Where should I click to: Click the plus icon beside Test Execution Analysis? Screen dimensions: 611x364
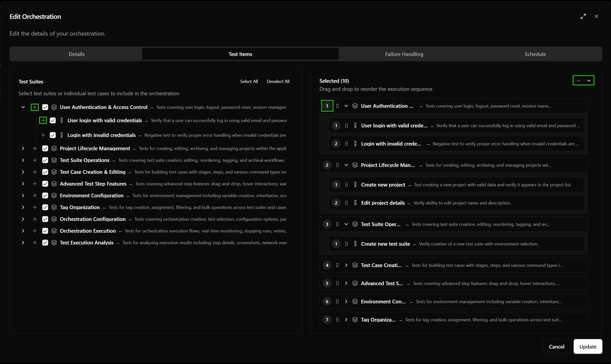[x=35, y=243]
